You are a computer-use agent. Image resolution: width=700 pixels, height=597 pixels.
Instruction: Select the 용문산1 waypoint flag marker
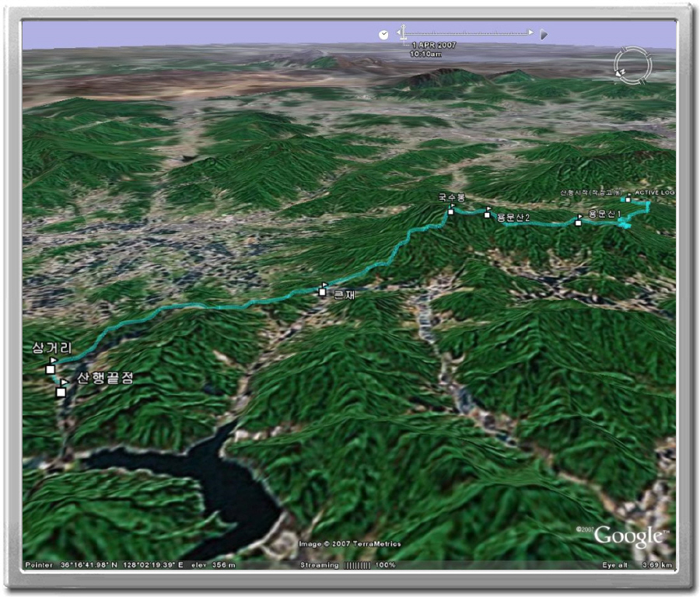579,220
